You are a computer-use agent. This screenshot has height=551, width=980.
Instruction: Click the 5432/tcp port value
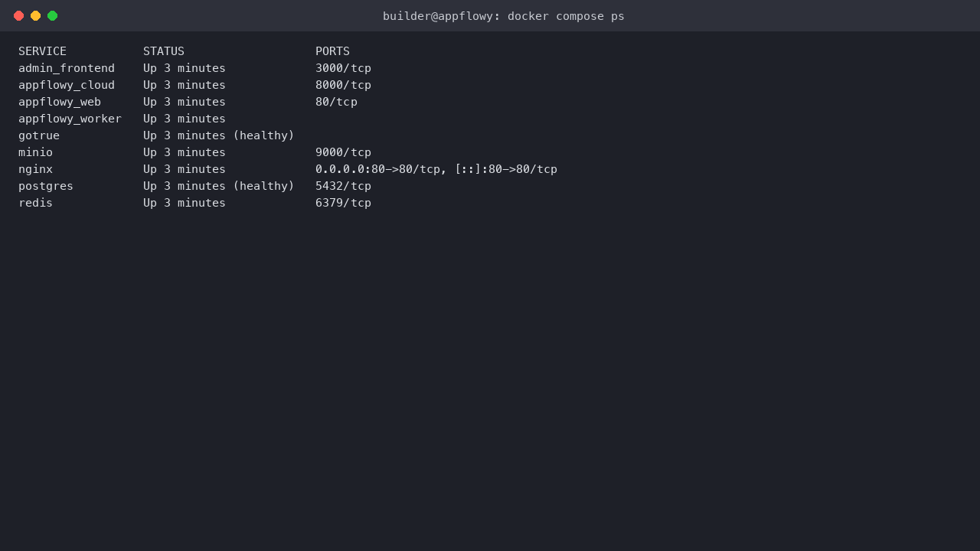tap(343, 186)
